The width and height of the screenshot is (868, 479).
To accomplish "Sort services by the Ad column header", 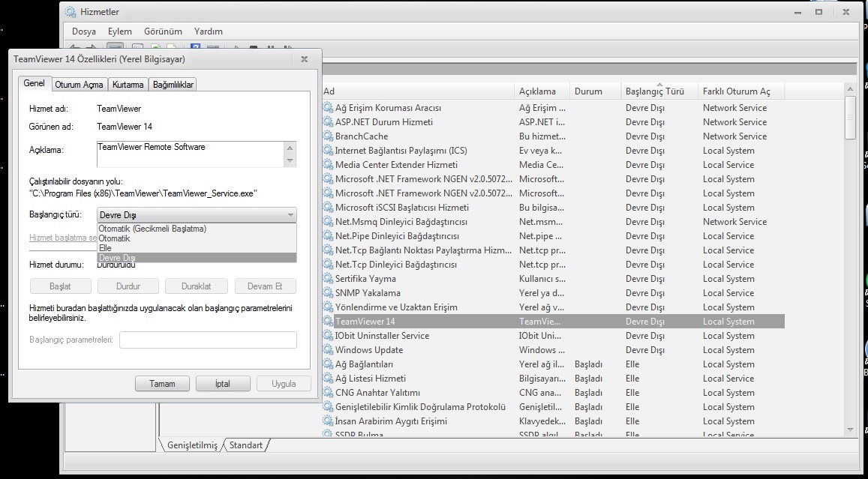I will pyautogui.click(x=418, y=91).
